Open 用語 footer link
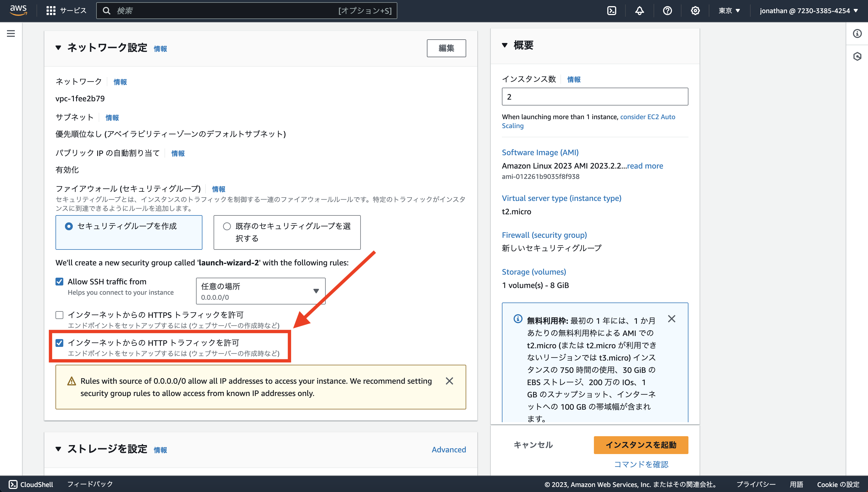The image size is (868, 492). (796, 484)
